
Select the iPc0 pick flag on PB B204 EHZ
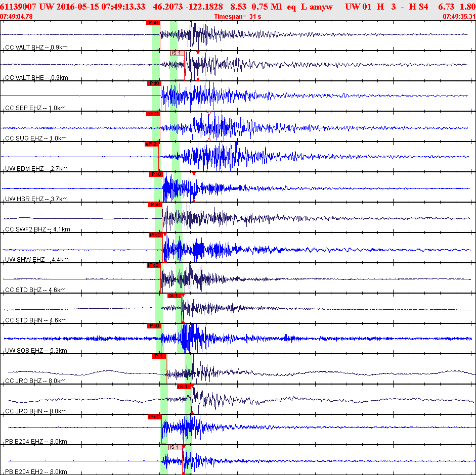point(155,417)
